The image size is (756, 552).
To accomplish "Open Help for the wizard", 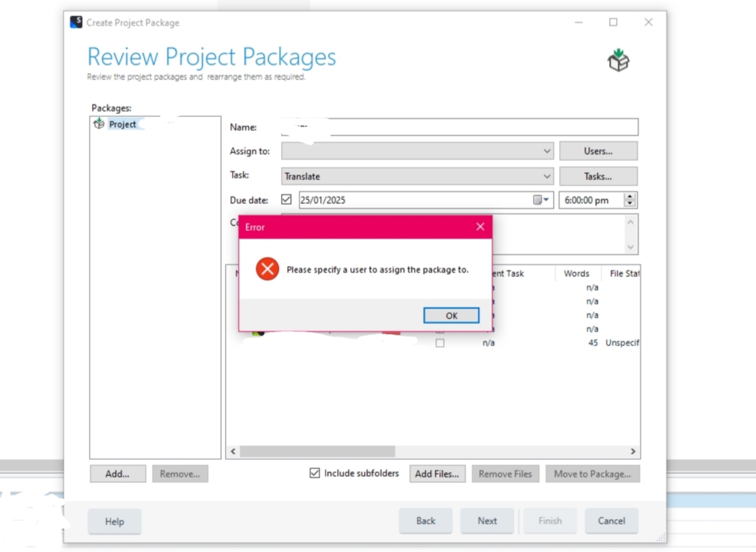I will [x=114, y=521].
